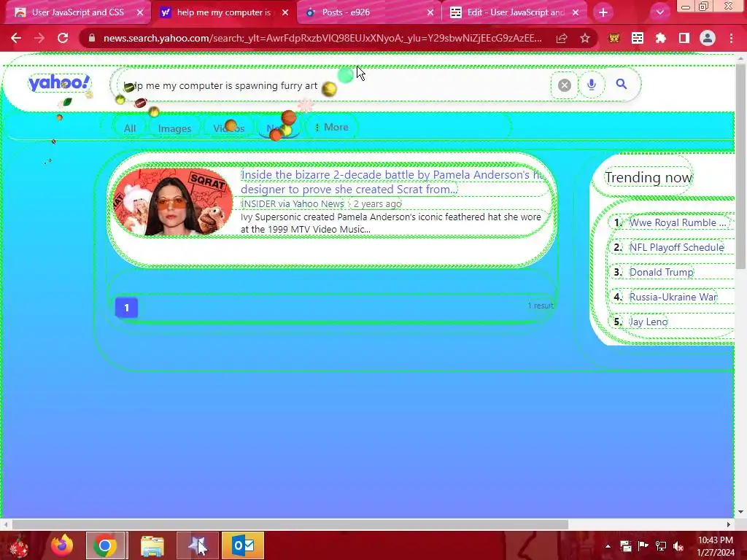Start voice search with microphone icon
The image size is (747, 560).
point(592,85)
